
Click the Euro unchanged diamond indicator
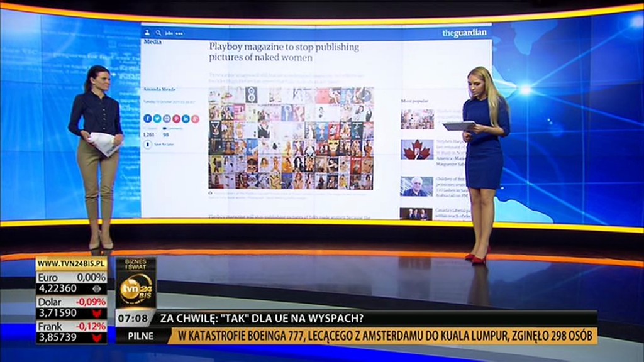96,289
